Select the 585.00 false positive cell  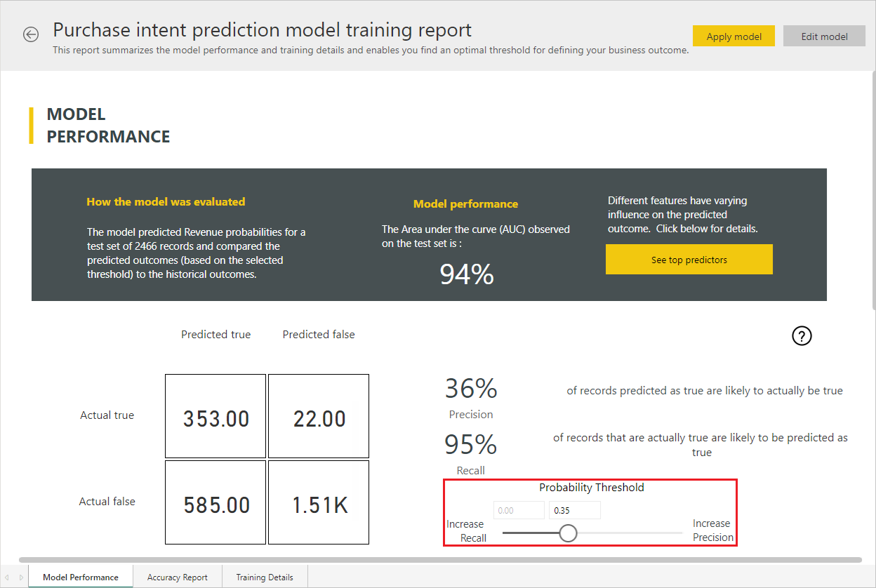click(215, 502)
